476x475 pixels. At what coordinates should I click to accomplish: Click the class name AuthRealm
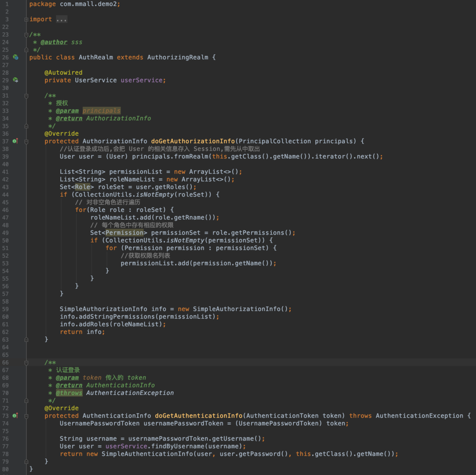(x=96, y=57)
